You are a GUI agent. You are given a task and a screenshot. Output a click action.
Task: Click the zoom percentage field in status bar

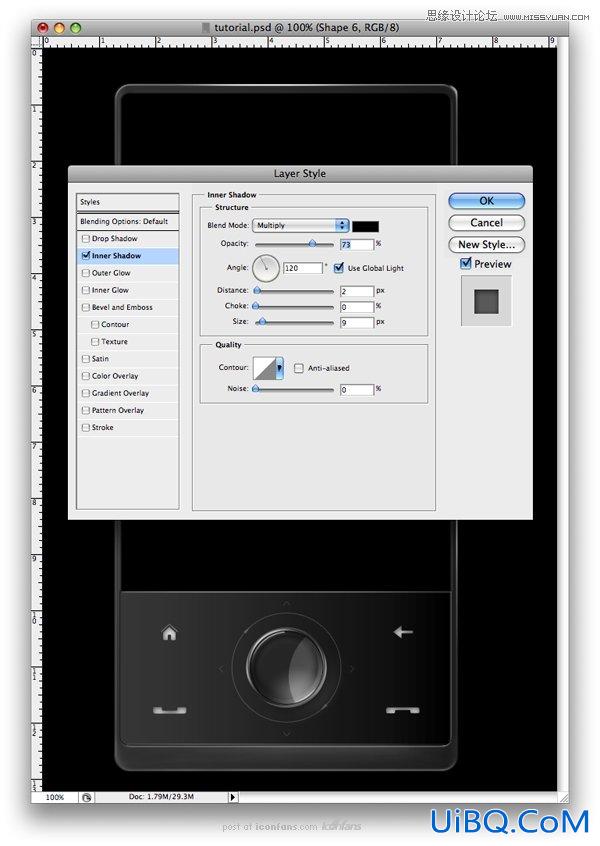tap(55, 797)
